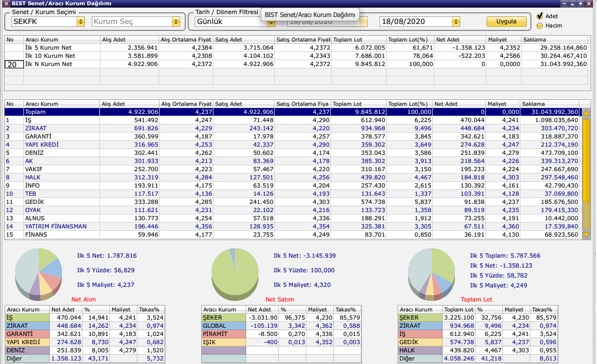Click the text İlk 5 Net: 1.787.816

click(x=107, y=255)
